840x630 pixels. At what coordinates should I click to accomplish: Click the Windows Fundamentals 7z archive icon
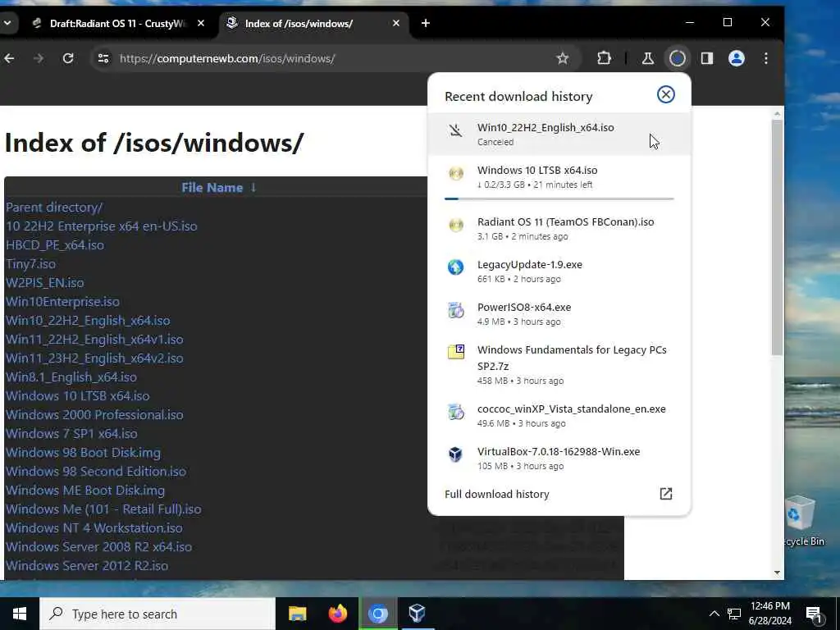tap(456, 352)
